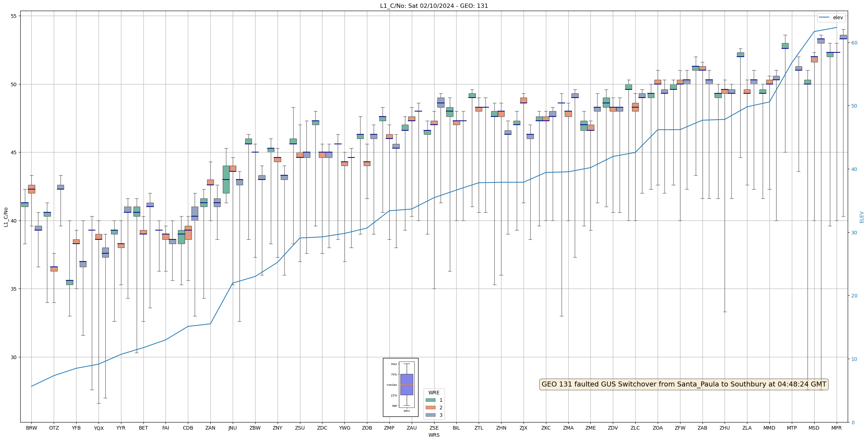Click the L1_C/No y-axis title
868x441 pixels.
point(6,217)
